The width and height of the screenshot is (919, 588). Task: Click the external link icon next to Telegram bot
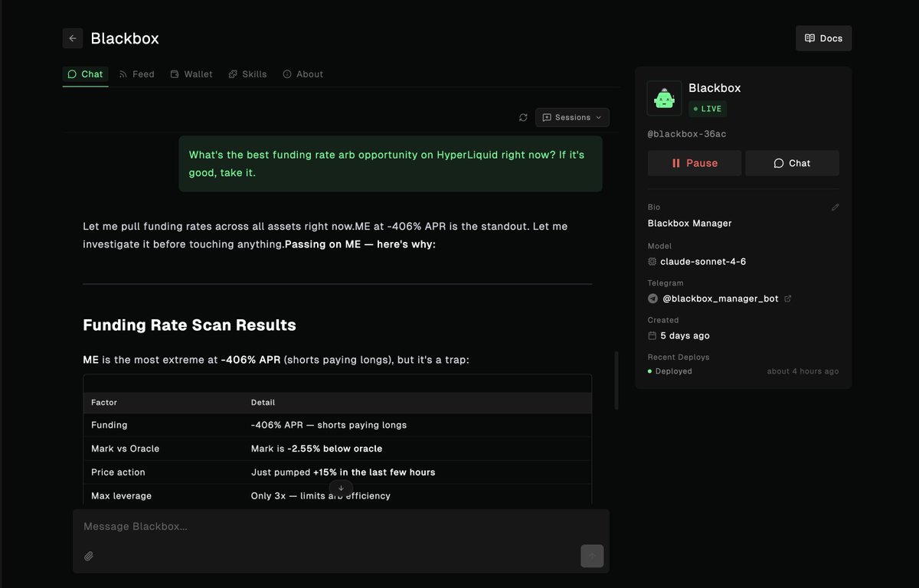point(788,299)
